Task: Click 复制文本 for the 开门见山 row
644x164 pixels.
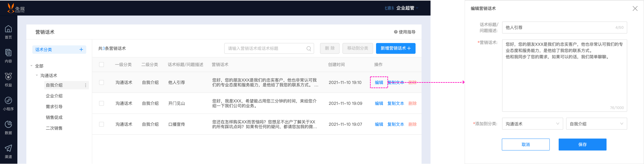Action: point(396,103)
